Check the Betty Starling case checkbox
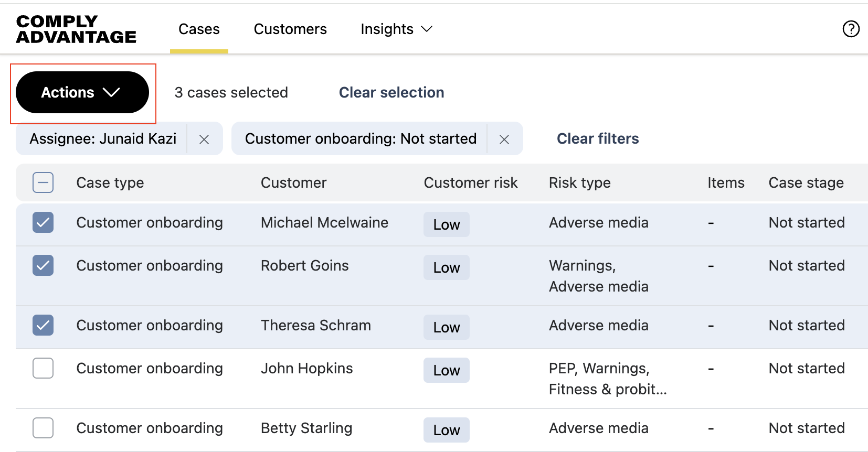Viewport: 868px width, 452px height. pyautogui.click(x=43, y=428)
